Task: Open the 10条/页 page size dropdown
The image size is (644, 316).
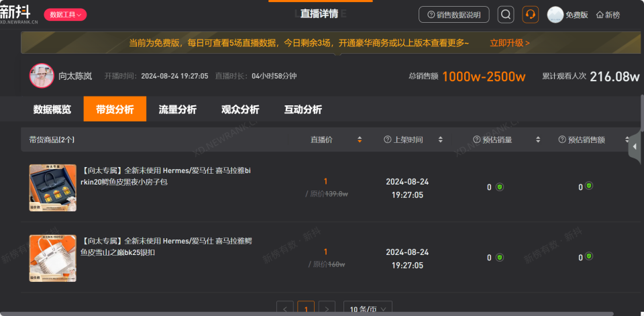Action: tap(368, 309)
